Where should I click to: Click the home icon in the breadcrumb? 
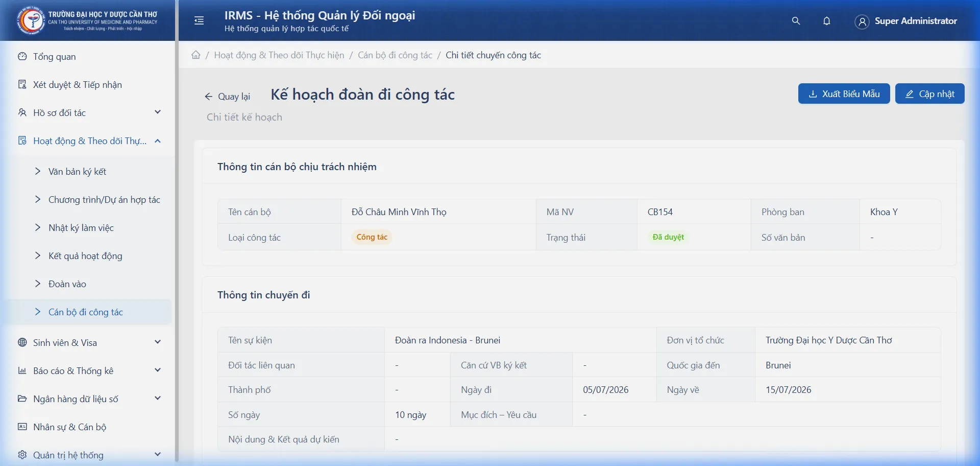coord(195,55)
